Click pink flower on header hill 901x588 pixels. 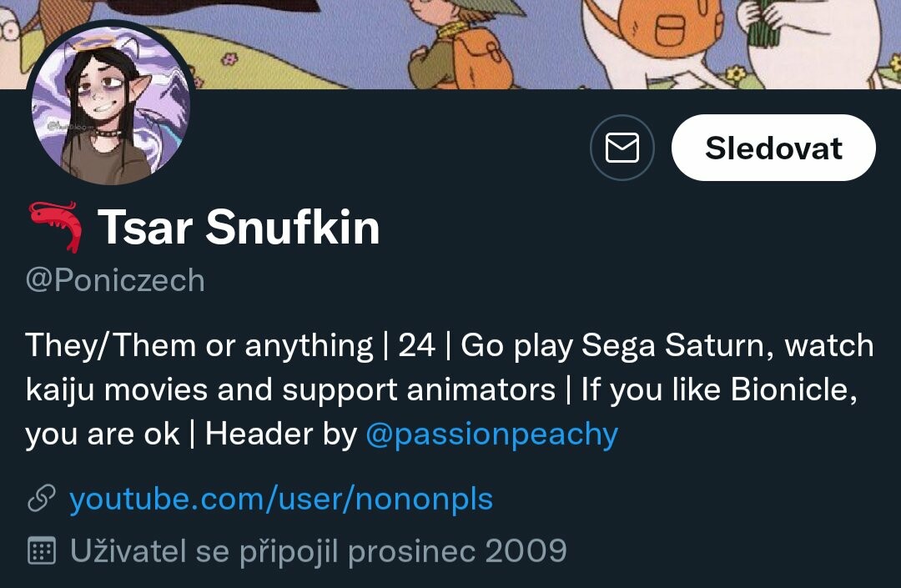230,58
